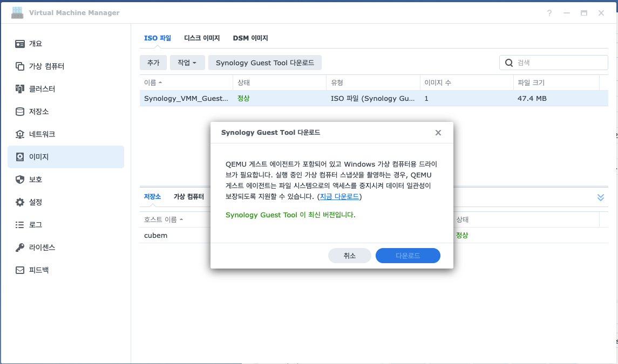Click the ISO 파일 (Synology Gu... type cell

tap(372, 99)
